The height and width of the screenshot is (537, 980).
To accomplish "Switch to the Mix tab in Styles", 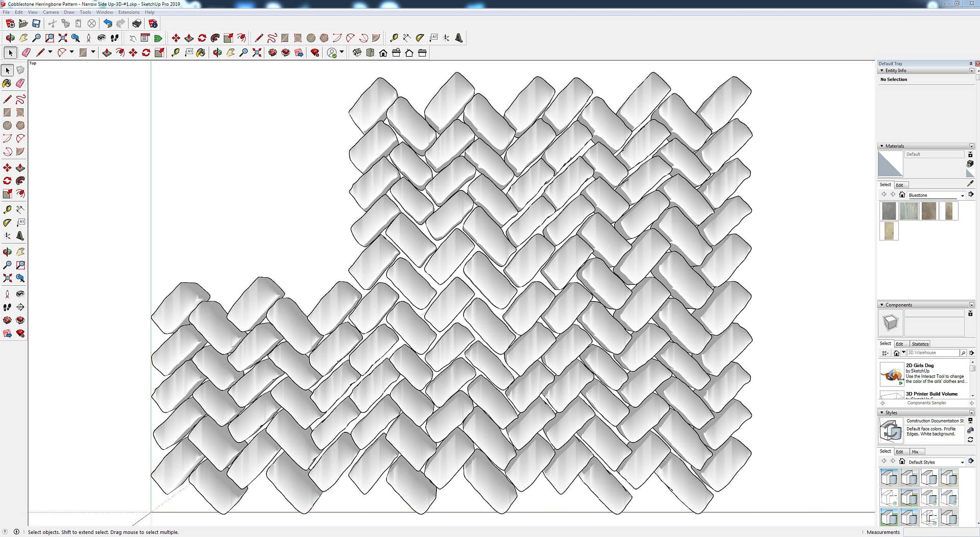I will [915, 452].
